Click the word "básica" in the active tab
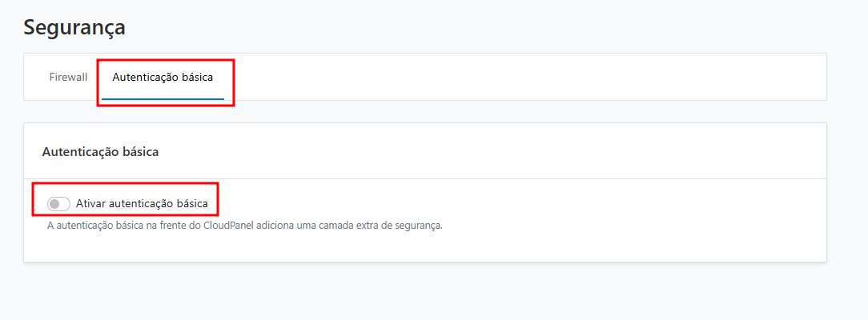 pos(198,78)
